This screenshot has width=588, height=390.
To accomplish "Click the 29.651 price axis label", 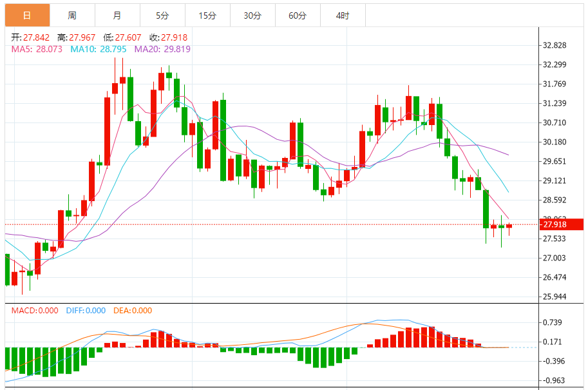I will (555, 161).
